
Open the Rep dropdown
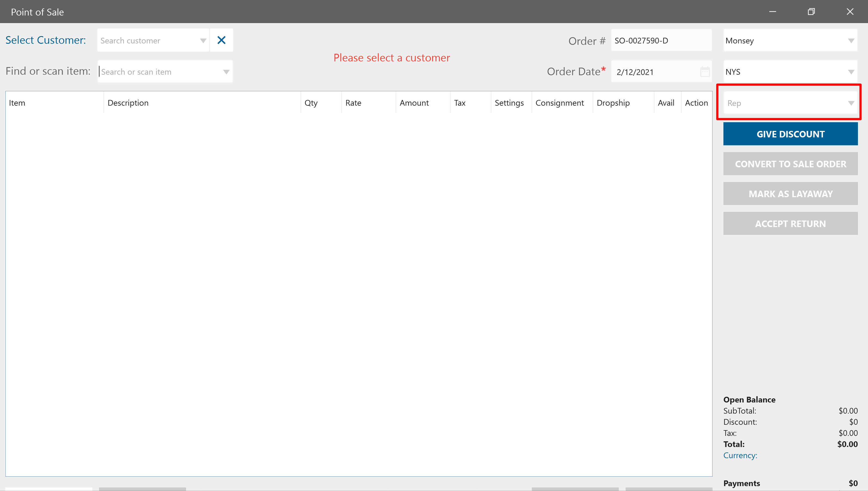tap(851, 103)
